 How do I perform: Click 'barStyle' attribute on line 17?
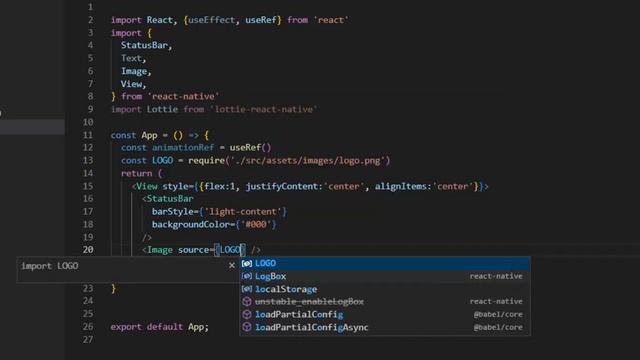172,212
